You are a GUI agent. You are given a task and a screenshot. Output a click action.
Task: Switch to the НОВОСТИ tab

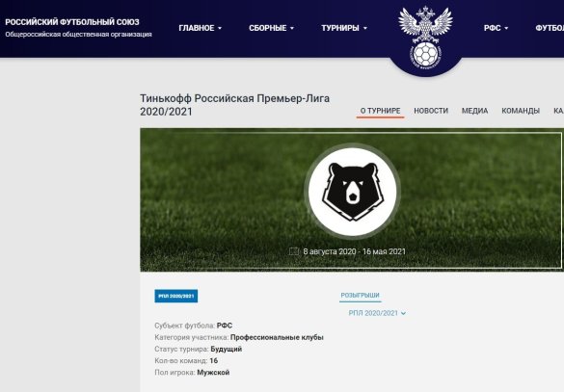[x=431, y=111]
